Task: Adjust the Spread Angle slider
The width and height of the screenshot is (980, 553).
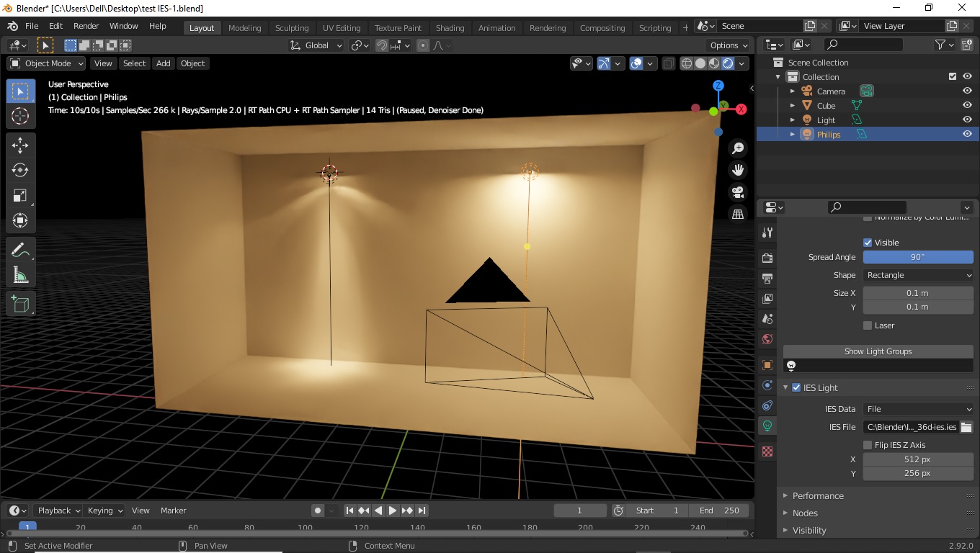Action: 918,257
